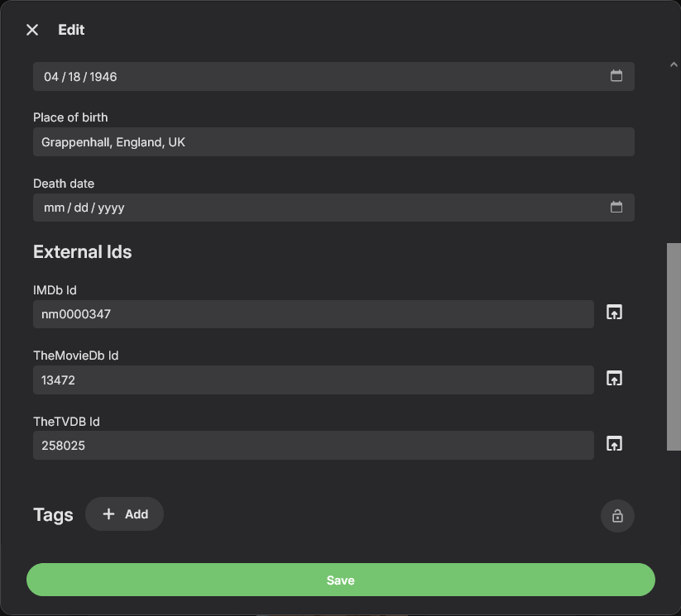
Task: Select the TheMovieDb Id input field
Action: point(313,380)
